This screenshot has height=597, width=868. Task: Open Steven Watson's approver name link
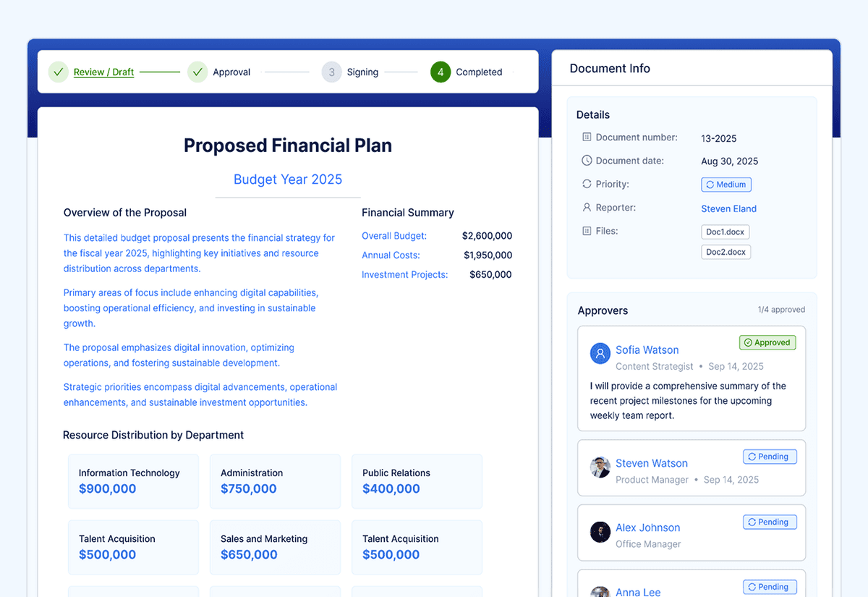(x=652, y=463)
